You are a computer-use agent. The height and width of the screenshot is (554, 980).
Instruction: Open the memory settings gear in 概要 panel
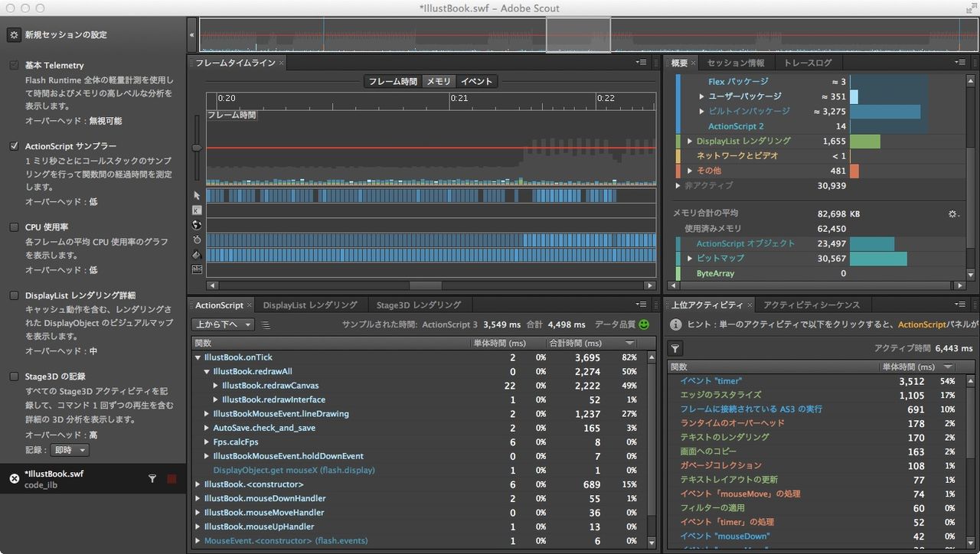tap(953, 214)
